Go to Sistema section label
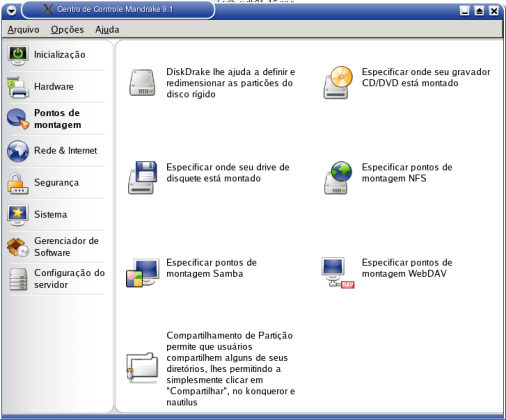The image size is (506, 420). [x=51, y=214]
